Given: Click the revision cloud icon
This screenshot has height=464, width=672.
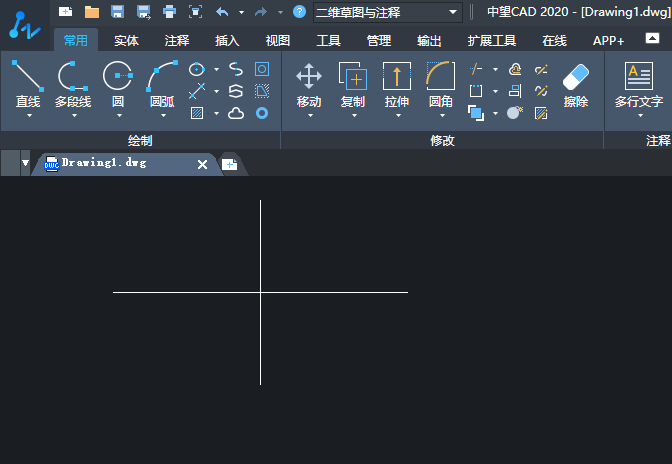Looking at the screenshot, I should (236, 113).
